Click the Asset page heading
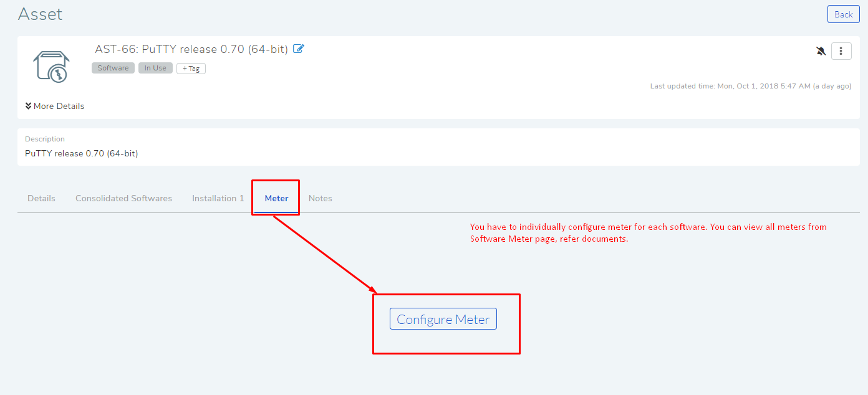This screenshot has width=868, height=395. [x=41, y=14]
